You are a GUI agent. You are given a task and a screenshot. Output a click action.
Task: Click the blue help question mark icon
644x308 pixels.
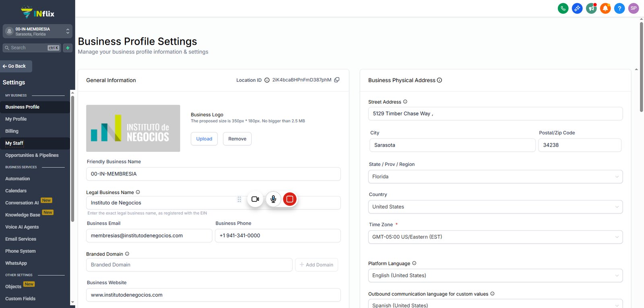(619, 8)
